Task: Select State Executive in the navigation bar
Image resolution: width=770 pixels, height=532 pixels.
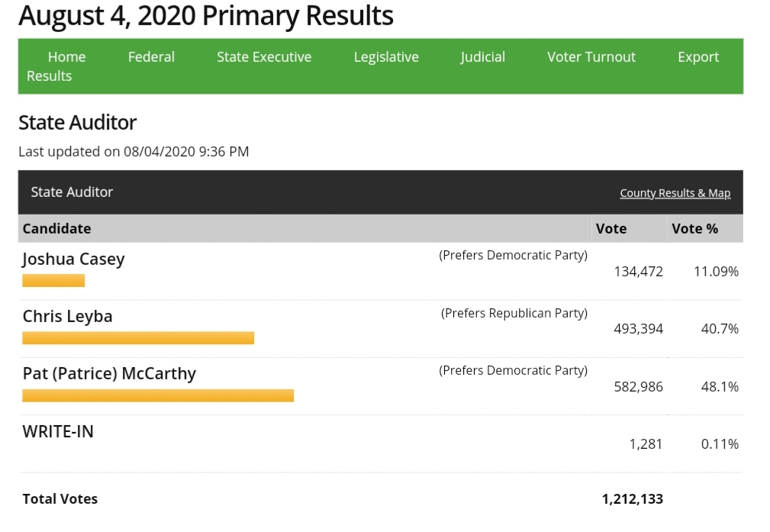Action: pos(264,57)
